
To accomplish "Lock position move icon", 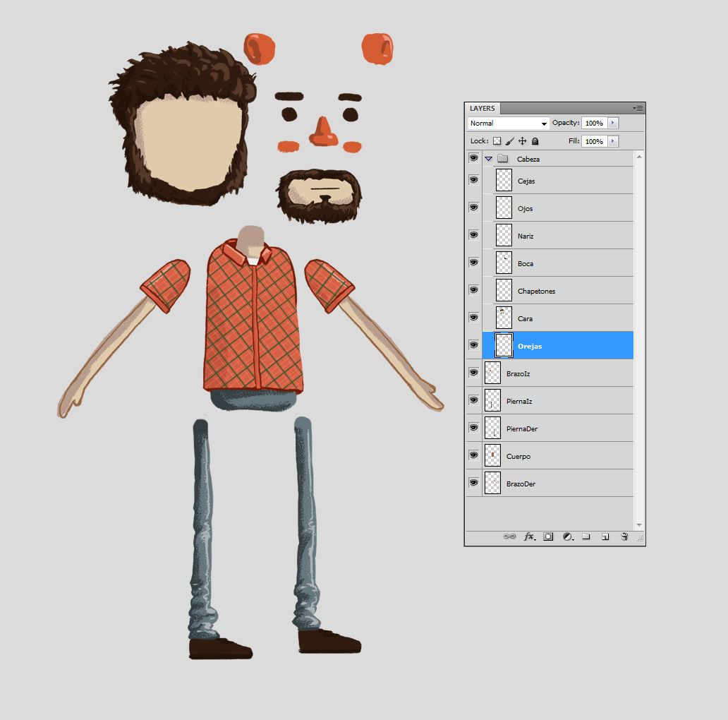I will click(522, 140).
